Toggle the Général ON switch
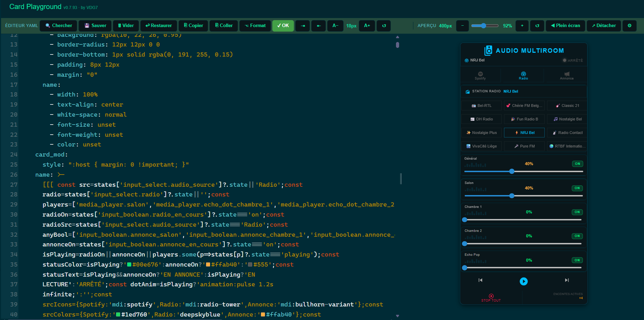The height and width of the screenshot is (320, 644). coord(577,164)
